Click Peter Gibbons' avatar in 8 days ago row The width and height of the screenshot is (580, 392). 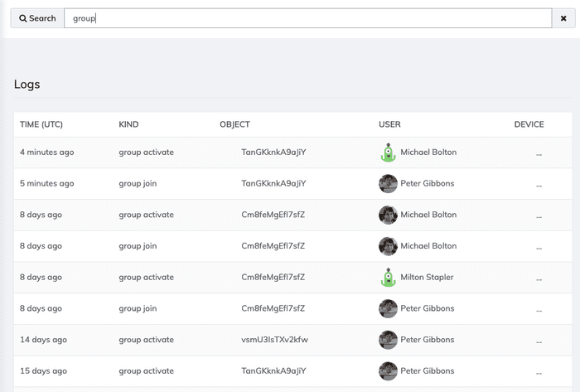(x=388, y=309)
